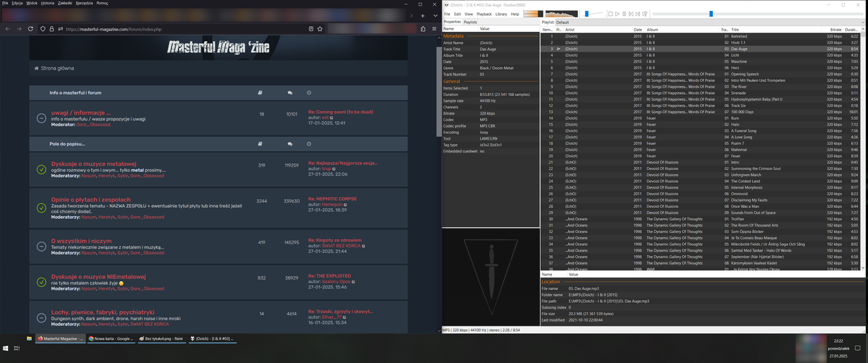Open File Explorer from the taskbar

coord(29,338)
